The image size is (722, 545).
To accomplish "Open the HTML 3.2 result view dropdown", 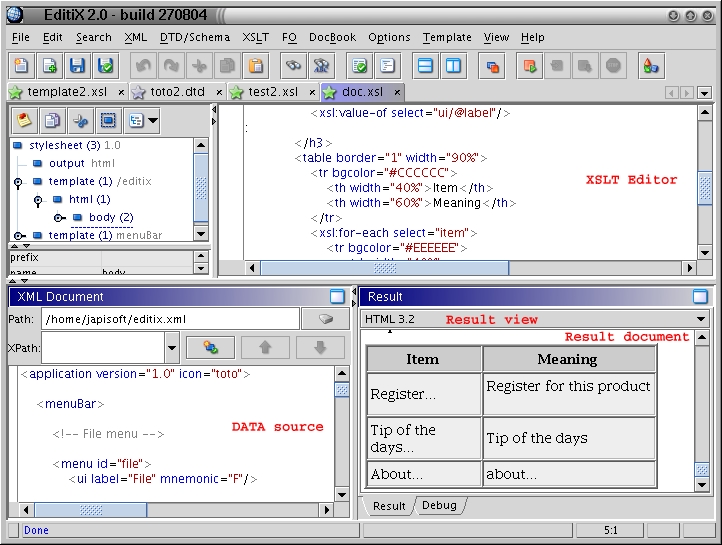I will pos(700,319).
